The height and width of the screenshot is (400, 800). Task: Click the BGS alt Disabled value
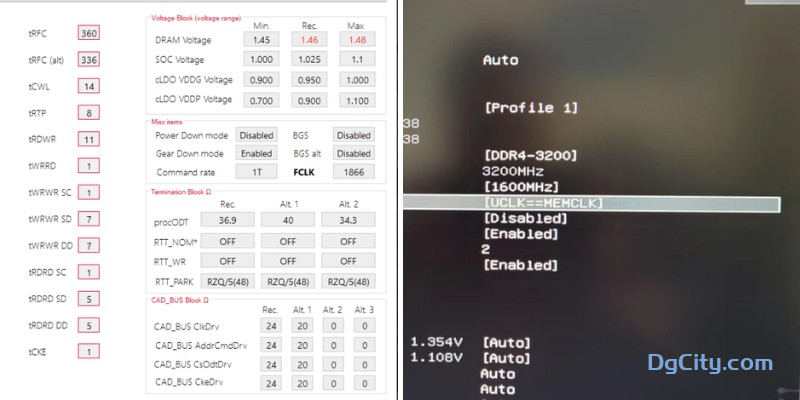pos(354,153)
